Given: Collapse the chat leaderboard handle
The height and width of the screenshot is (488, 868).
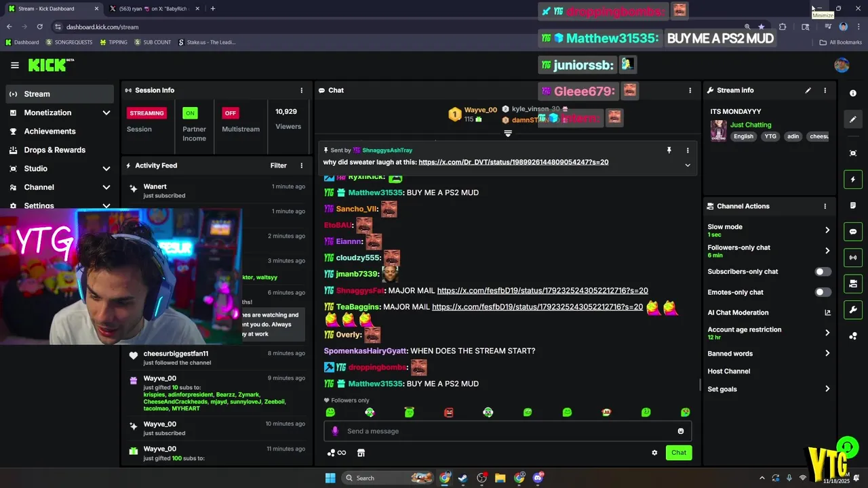Looking at the screenshot, I should tap(508, 134).
